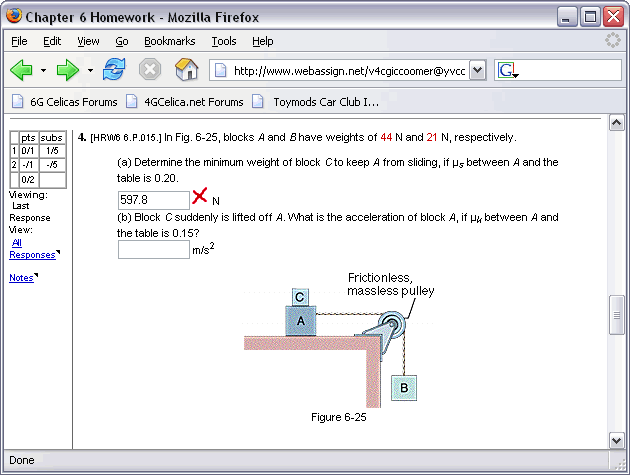The image size is (630, 475).
Task: Open the View menu
Action: point(88,41)
